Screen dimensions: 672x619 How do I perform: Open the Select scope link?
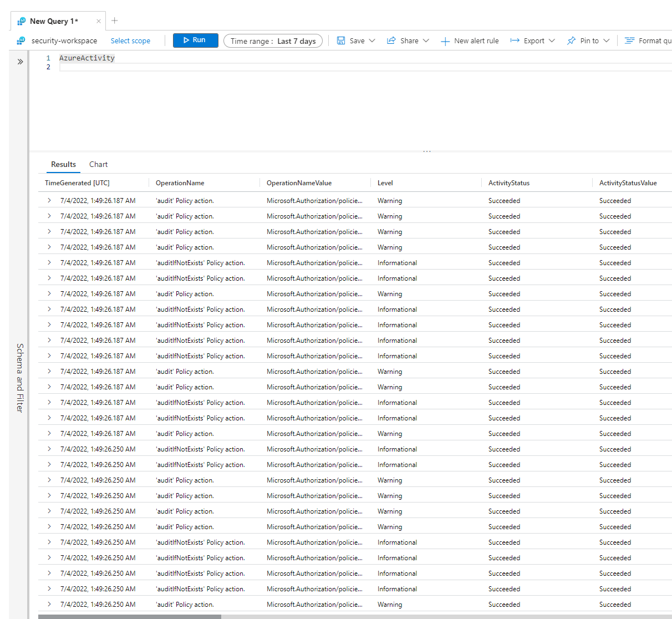tap(130, 40)
